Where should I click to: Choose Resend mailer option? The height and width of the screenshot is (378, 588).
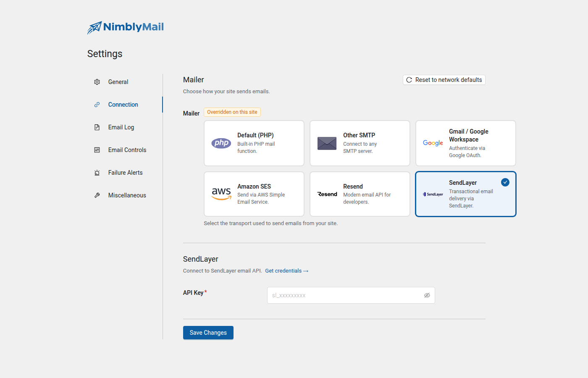tap(360, 194)
